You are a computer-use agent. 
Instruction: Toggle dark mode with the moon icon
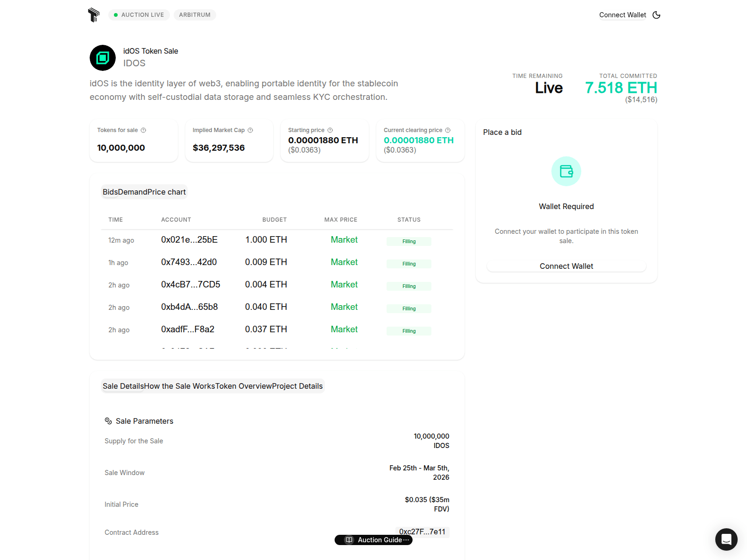click(x=656, y=15)
